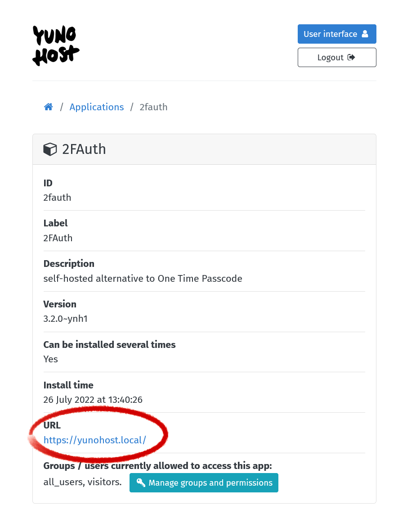407x532 pixels.
Task: Click the ID value 2fauth
Action: 57,198
